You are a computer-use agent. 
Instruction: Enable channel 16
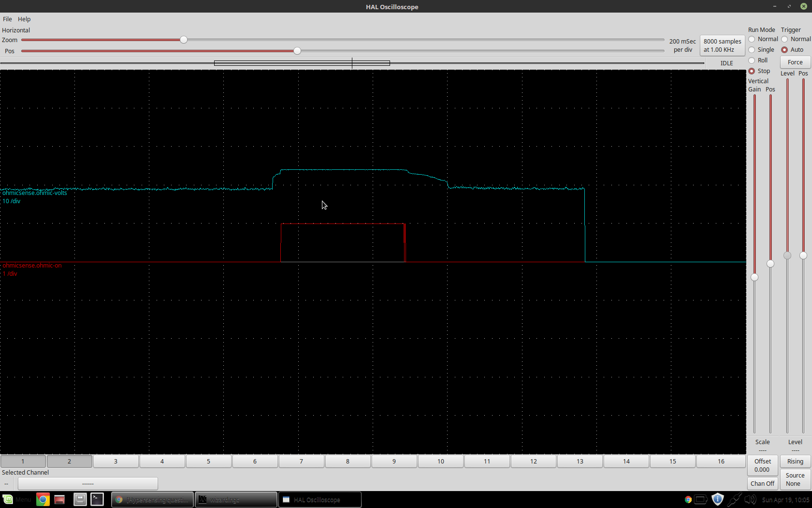721,461
